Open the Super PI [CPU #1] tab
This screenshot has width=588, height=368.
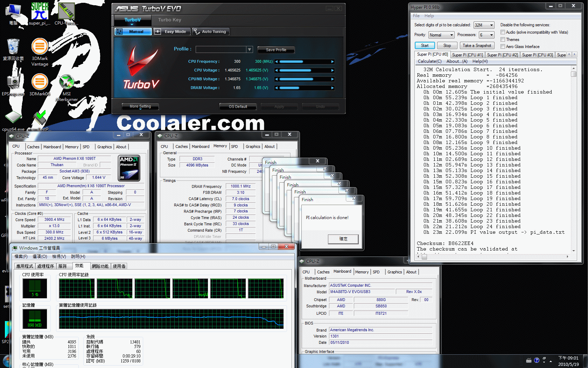(x=467, y=55)
